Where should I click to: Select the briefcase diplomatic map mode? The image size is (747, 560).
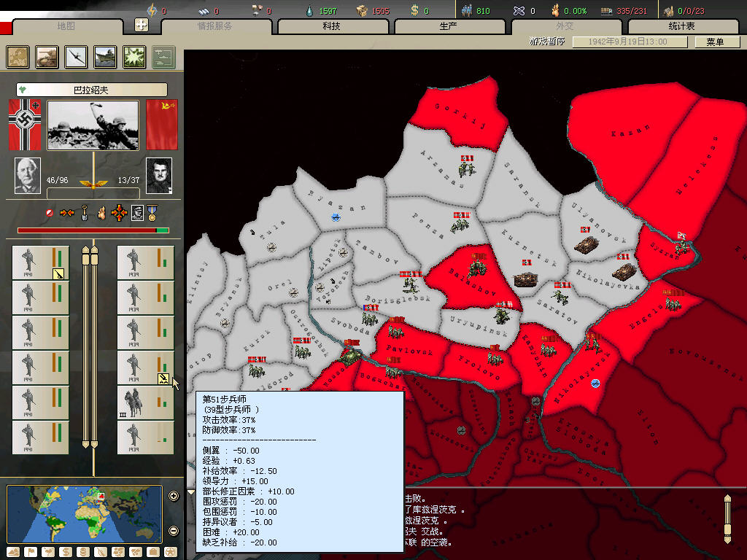[x=153, y=552]
